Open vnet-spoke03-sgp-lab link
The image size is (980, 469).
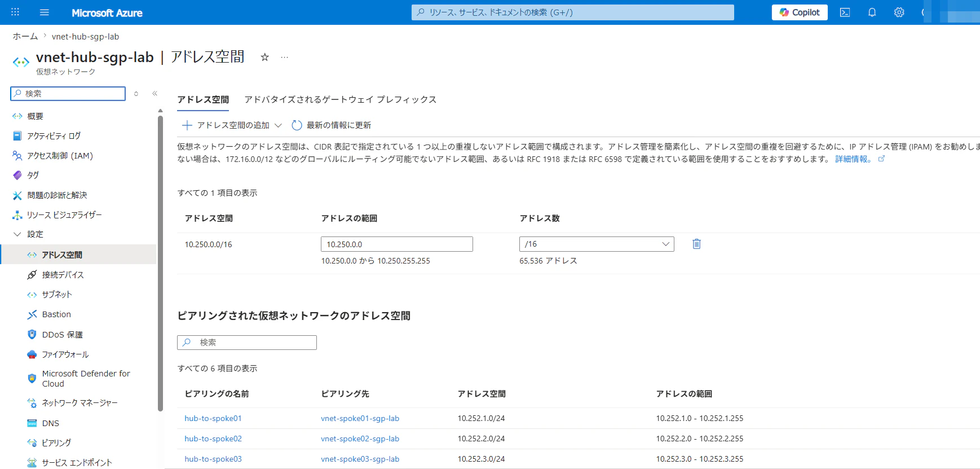[360, 459]
